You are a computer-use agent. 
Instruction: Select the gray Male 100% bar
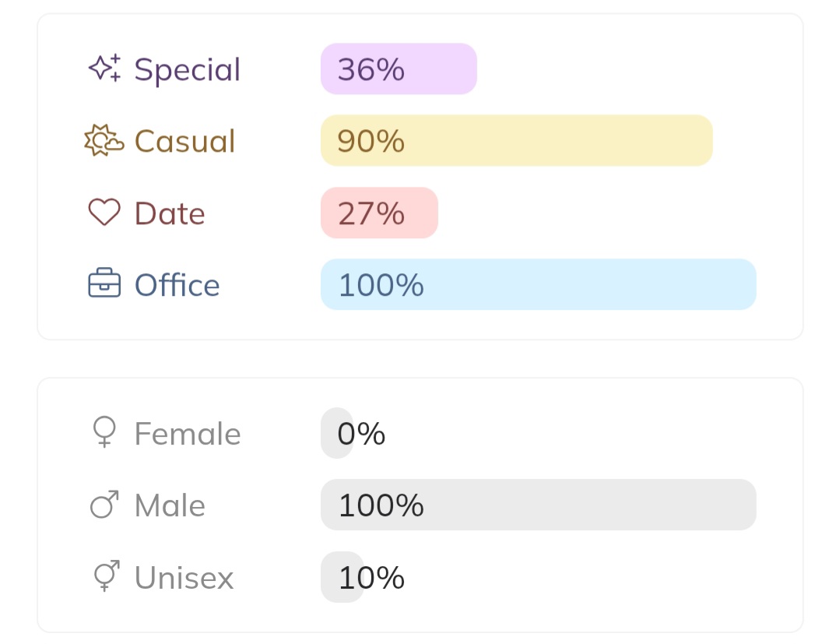pyautogui.click(x=538, y=505)
